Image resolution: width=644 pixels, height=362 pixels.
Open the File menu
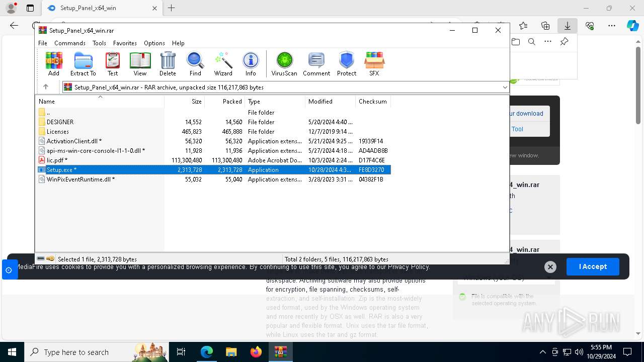coord(43,43)
